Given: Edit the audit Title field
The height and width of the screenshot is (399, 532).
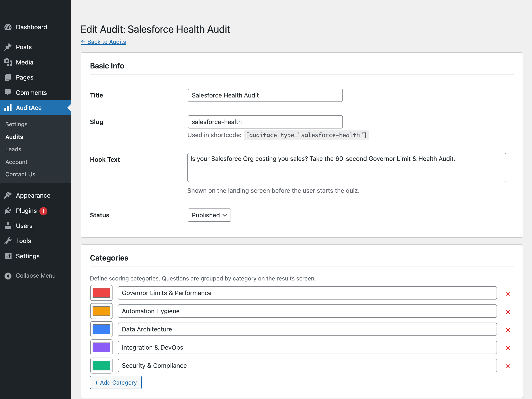Looking at the screenshot, I should coord(265,95).
